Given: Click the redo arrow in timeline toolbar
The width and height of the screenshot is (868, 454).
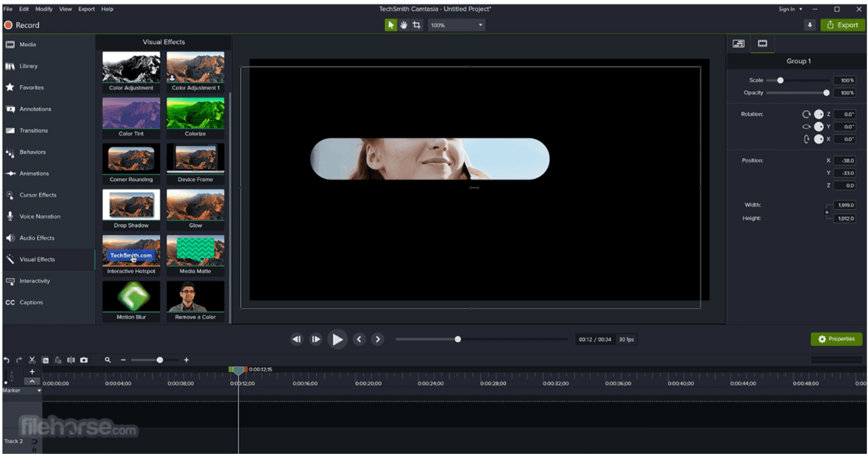Looking at the screenshot, I should coord(19,360).
